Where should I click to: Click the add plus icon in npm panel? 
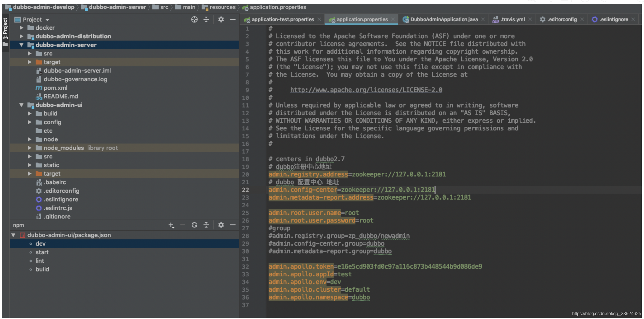click(171, 225)
